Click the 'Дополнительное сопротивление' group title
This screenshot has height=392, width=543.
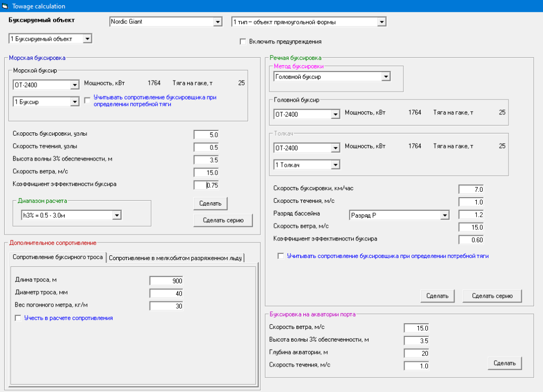(x=52, y=243)
